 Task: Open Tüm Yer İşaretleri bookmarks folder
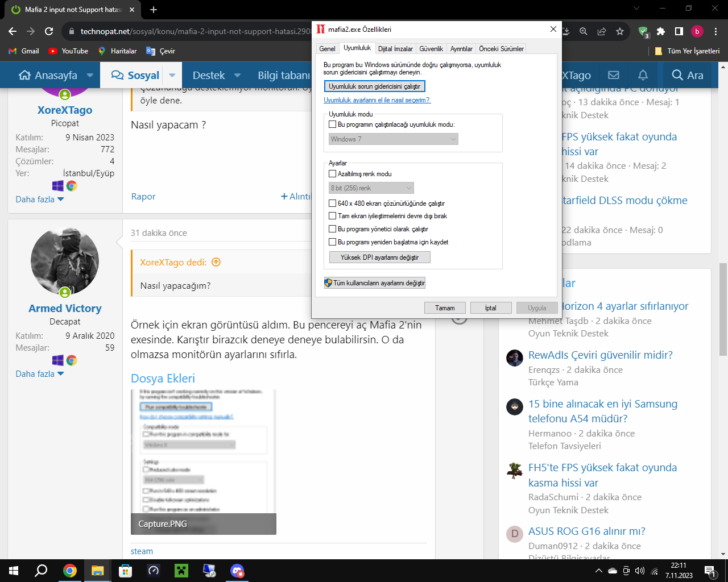pos(687,51)
